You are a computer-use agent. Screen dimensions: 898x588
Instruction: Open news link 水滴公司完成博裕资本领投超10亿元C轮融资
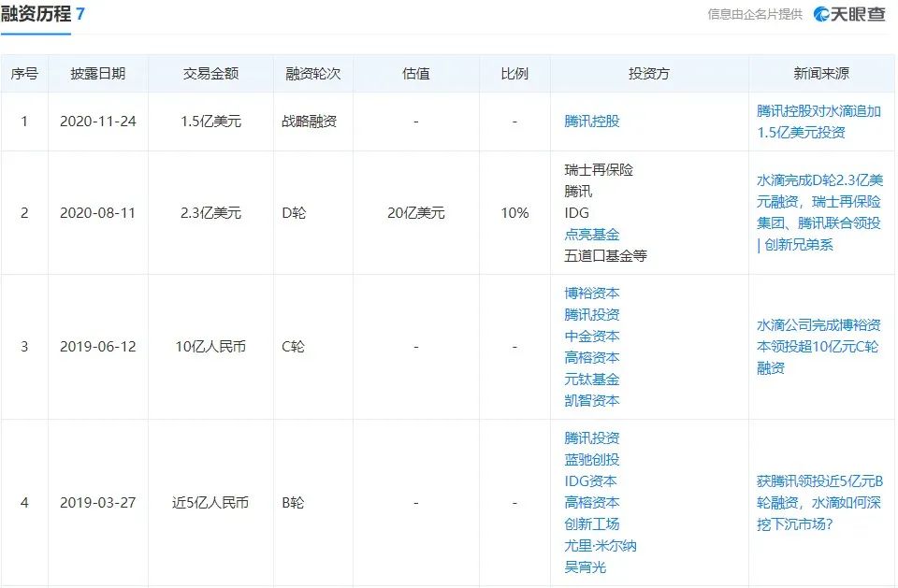818,347
